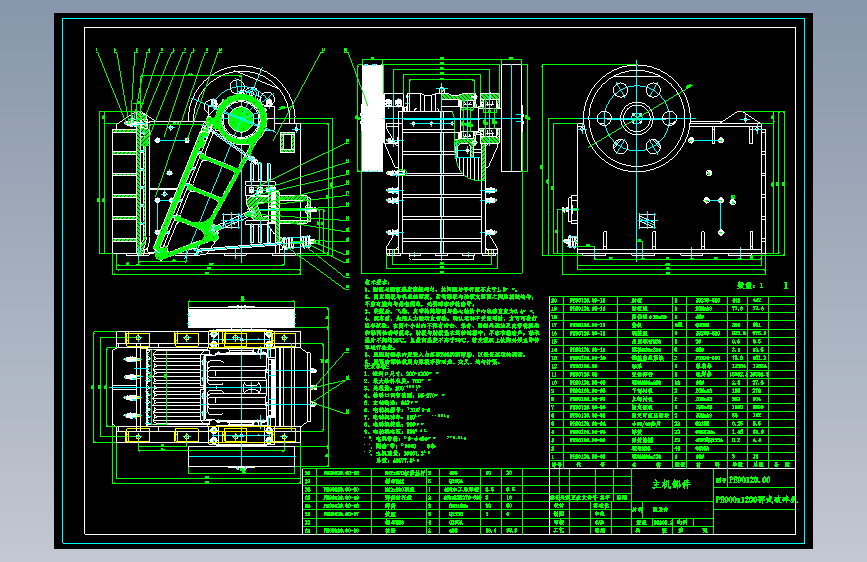The height and width of the screenshot is (562, 867).
Task: Select the 数量: 1 quantity label
Action: (750, 285)
